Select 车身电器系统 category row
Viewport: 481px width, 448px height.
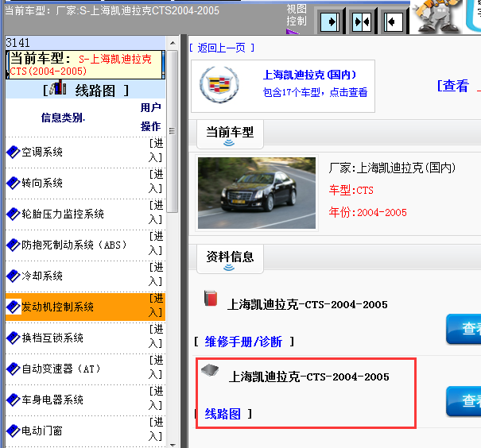(86, 400)
